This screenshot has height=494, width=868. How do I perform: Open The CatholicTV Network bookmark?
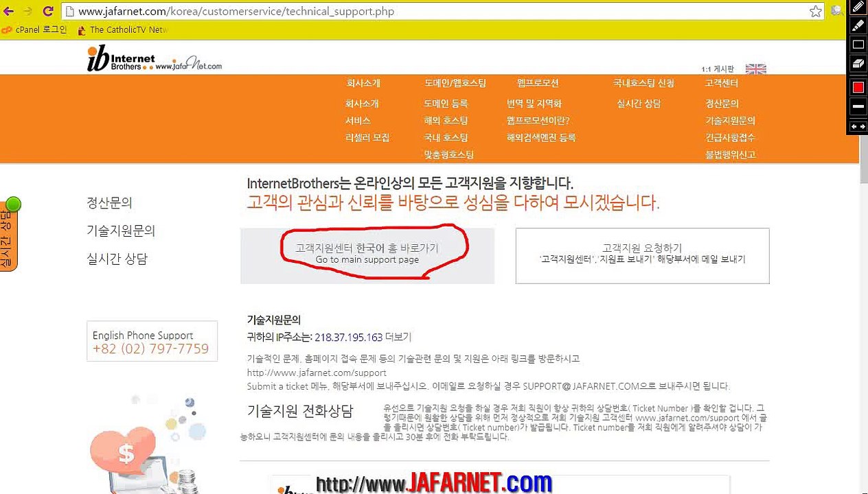pos(122,30)
